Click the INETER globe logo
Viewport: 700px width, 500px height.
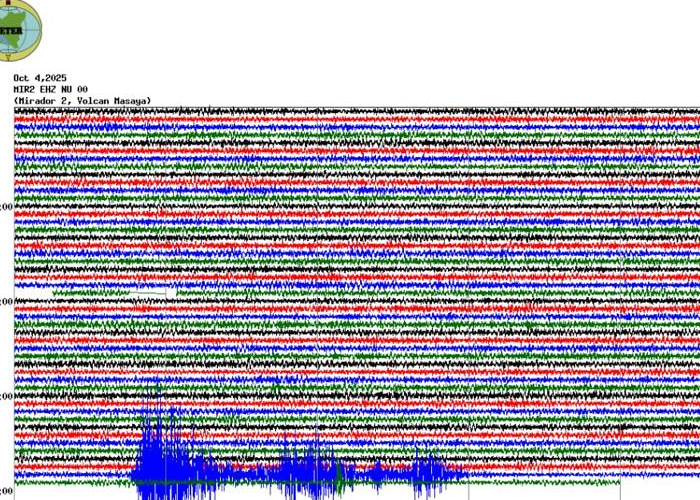17,28
